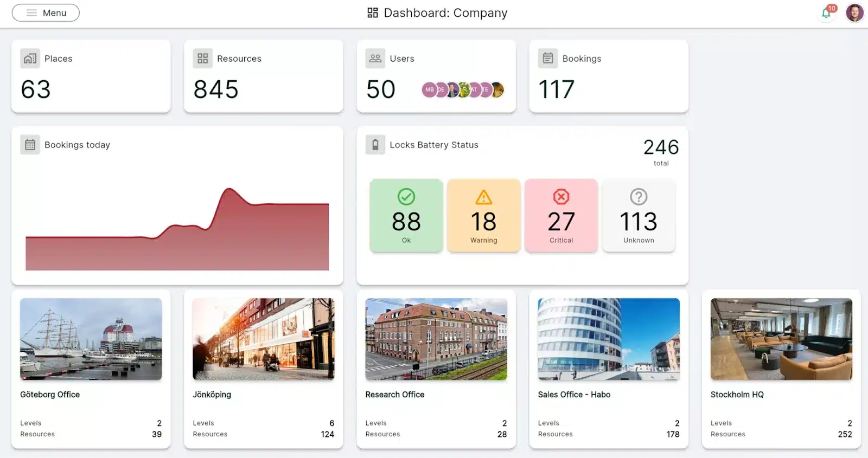
Task: Select the Critical battery status tile
Action: coord(561,215)
